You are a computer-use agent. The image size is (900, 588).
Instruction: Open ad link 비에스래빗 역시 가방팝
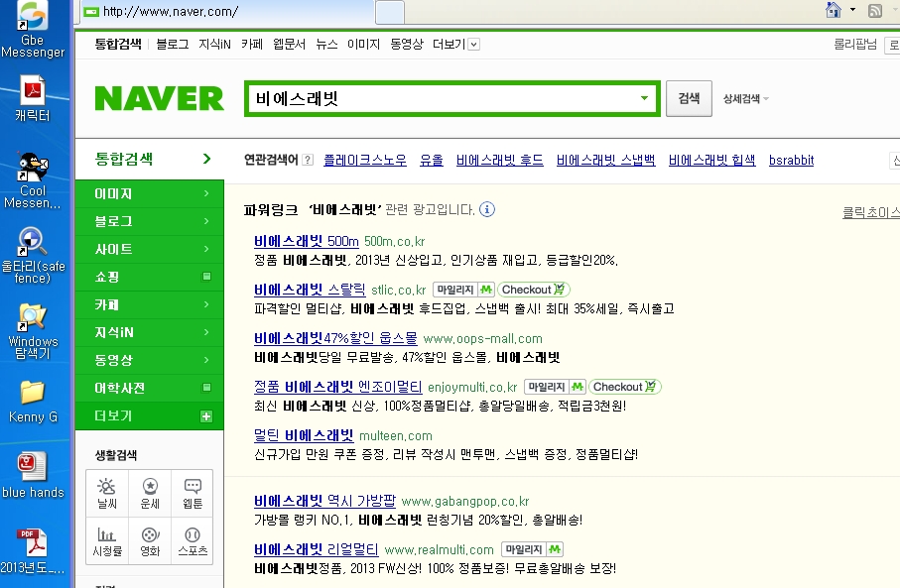coord(324,501)
